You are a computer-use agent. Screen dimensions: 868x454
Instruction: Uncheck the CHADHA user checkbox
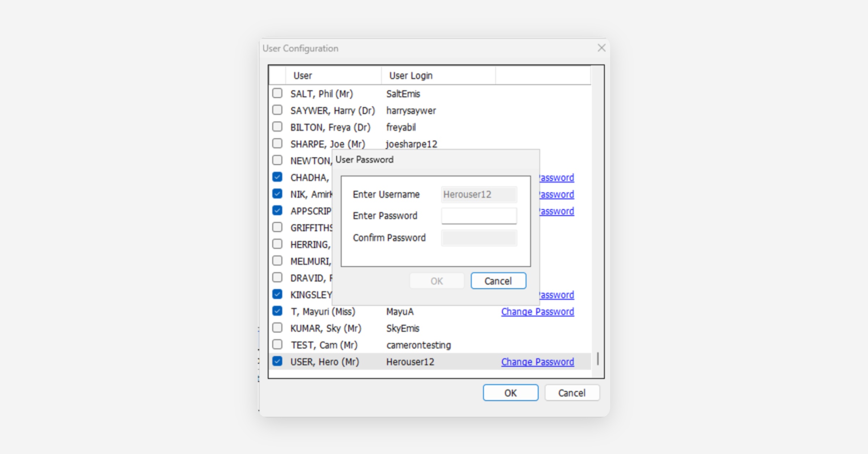coord(277,177)
